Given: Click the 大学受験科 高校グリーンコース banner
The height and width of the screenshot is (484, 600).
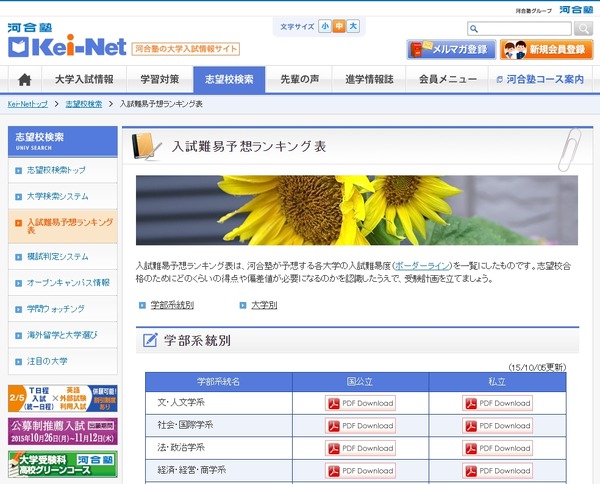Looking at the screenshot, I should pos(63,464).
